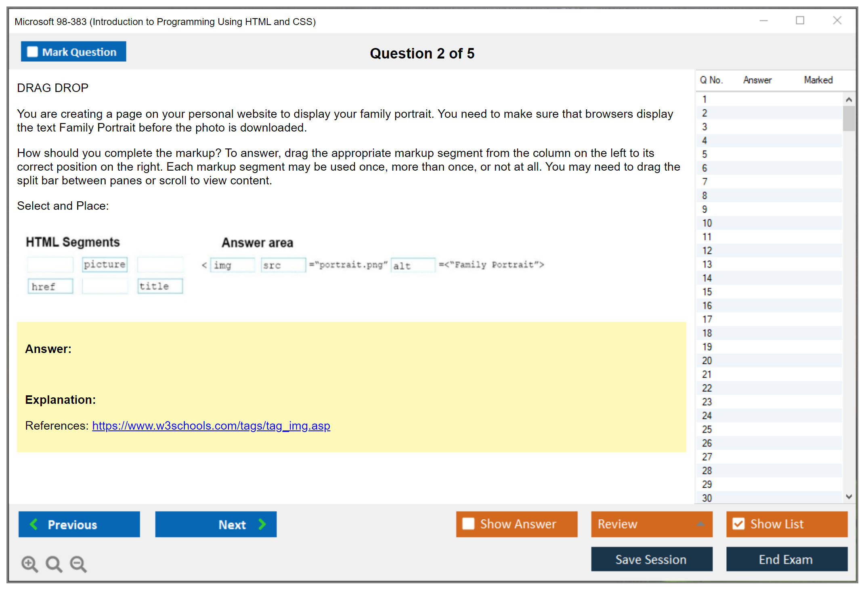
Task: Click the End Exam button
Action: pyautogui.click(x=786, y=559)
